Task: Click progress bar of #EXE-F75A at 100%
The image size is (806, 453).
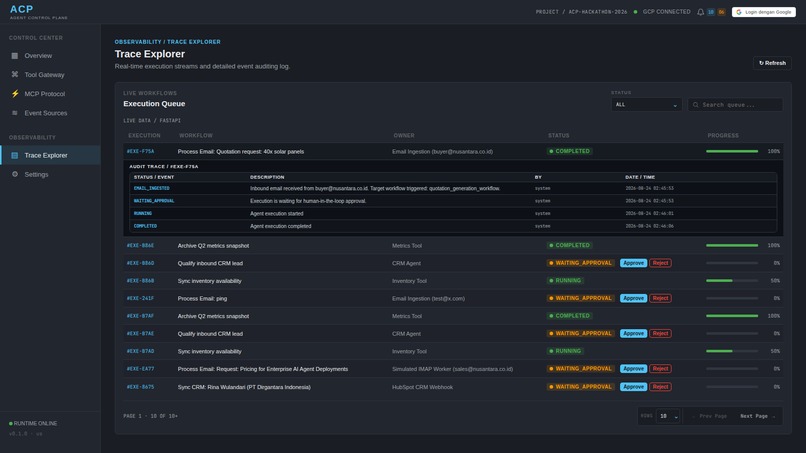Action: pos(732,151)
